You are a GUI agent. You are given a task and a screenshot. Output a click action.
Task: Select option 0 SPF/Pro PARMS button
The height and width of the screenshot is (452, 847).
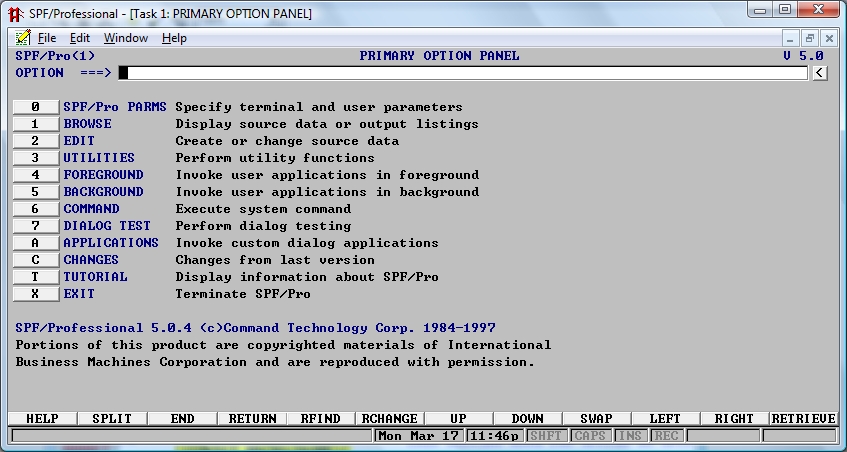click(36, 107)
